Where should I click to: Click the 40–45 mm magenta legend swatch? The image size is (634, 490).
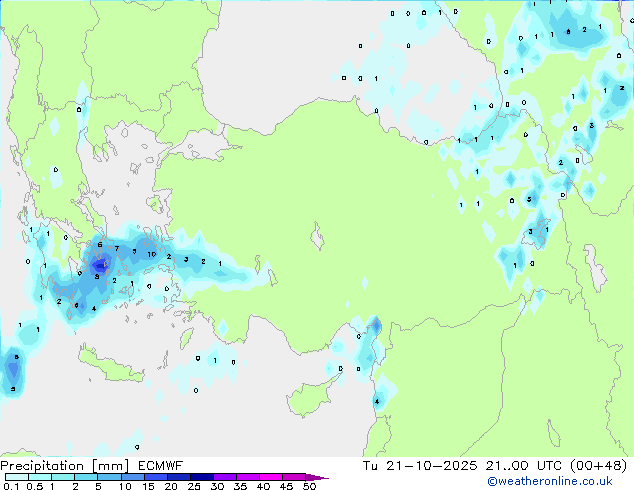point(271,477)
